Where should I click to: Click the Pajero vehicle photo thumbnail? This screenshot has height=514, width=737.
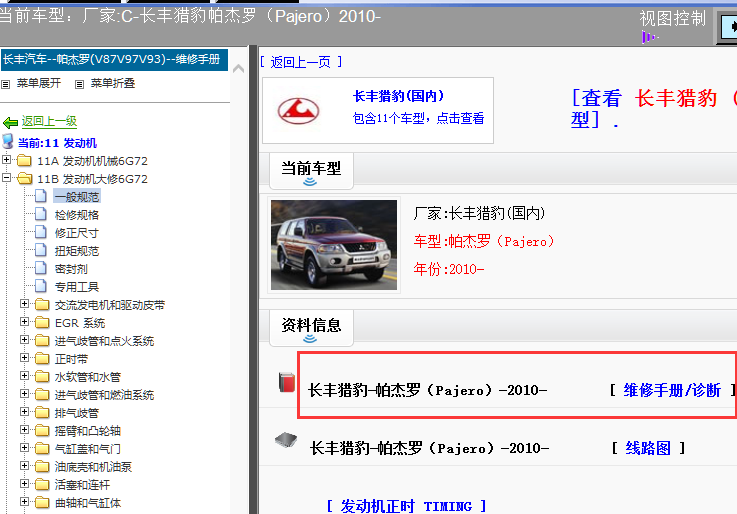click(334, 245)
